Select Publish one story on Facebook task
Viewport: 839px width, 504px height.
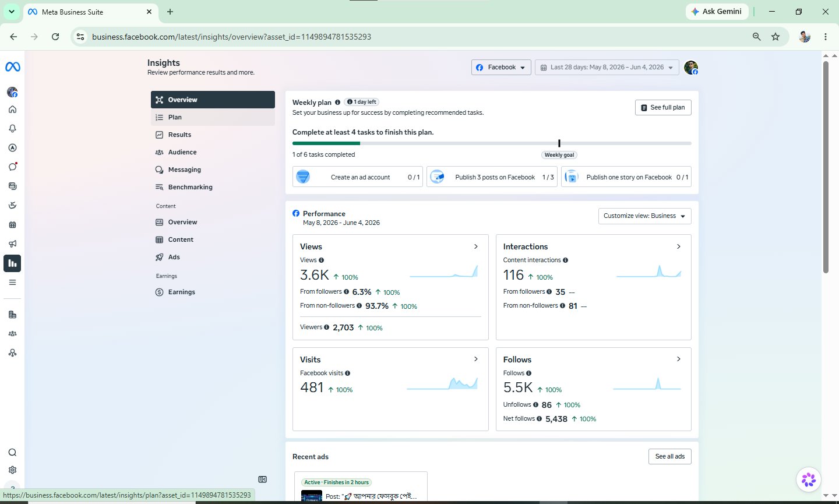[626, 177]
